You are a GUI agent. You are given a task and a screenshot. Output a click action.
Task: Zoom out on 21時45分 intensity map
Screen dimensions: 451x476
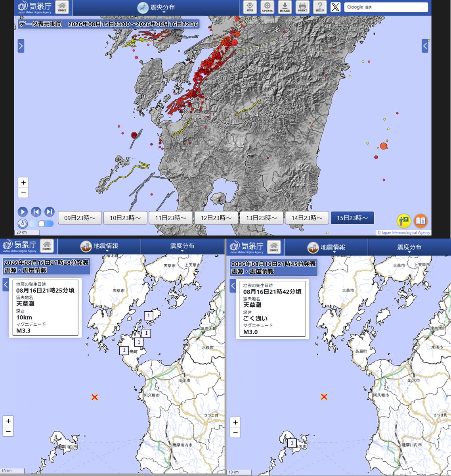coord(235,432)
